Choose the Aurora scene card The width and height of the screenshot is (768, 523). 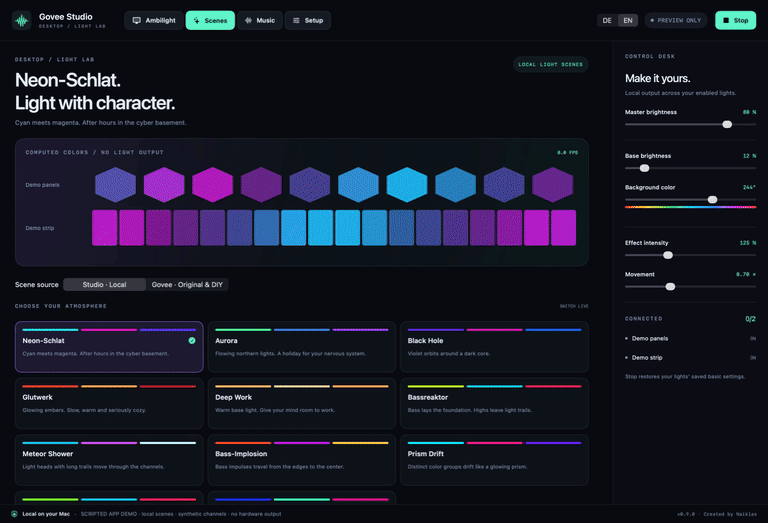click(302, 347)
